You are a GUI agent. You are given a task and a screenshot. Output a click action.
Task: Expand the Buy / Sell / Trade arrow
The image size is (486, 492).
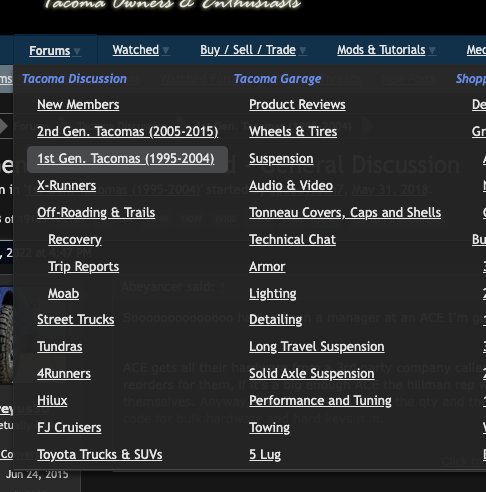[x=302, y=50]
